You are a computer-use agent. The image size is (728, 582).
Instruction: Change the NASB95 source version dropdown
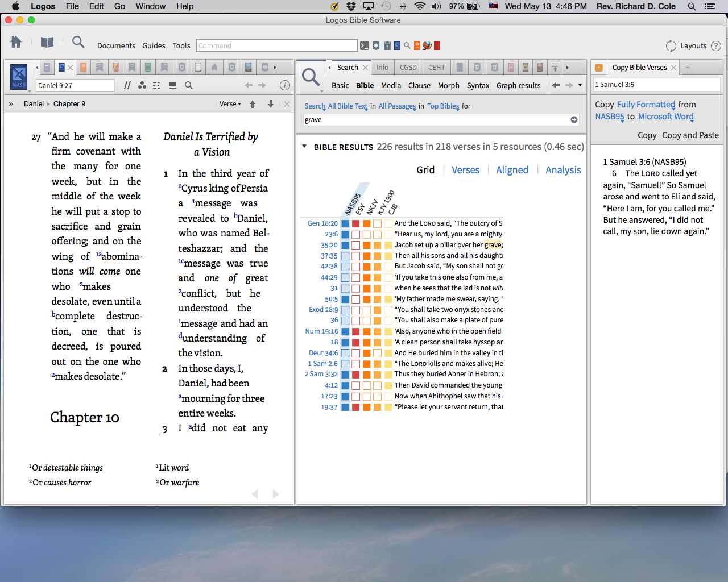click(x=610, y=117)
